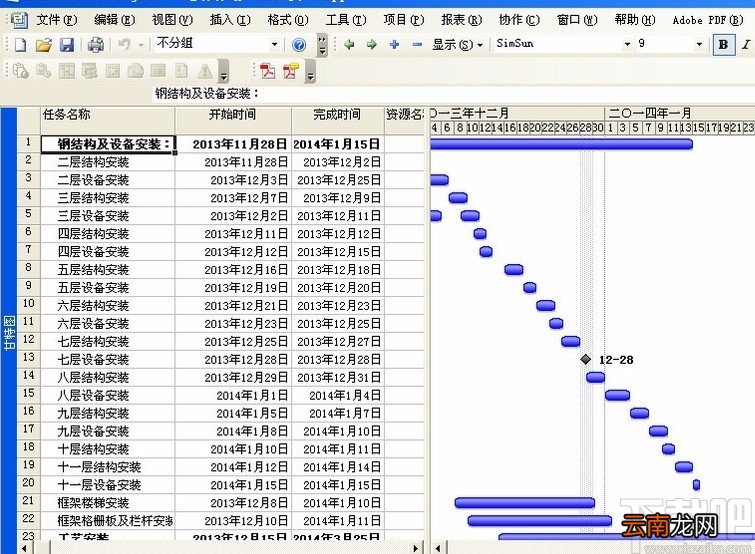Open the 显示(S) dropdown
The width and height of the screenshot is (755, 554).
pos(457,45)
